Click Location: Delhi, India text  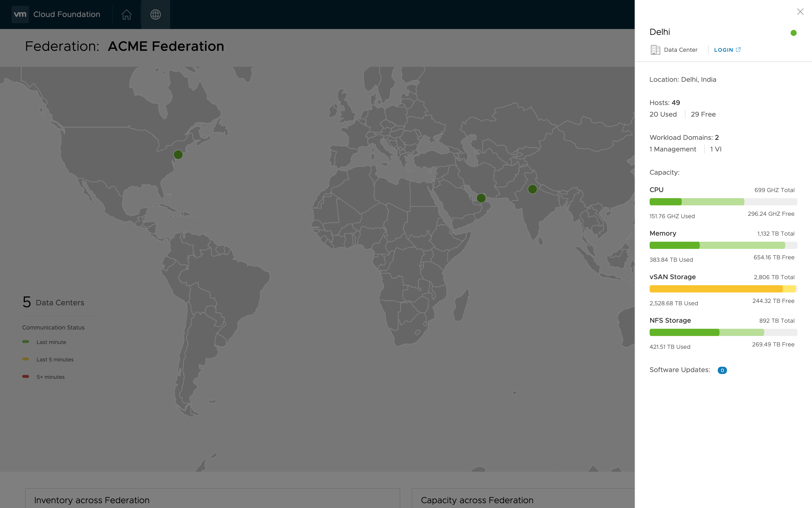pos(683,80)
